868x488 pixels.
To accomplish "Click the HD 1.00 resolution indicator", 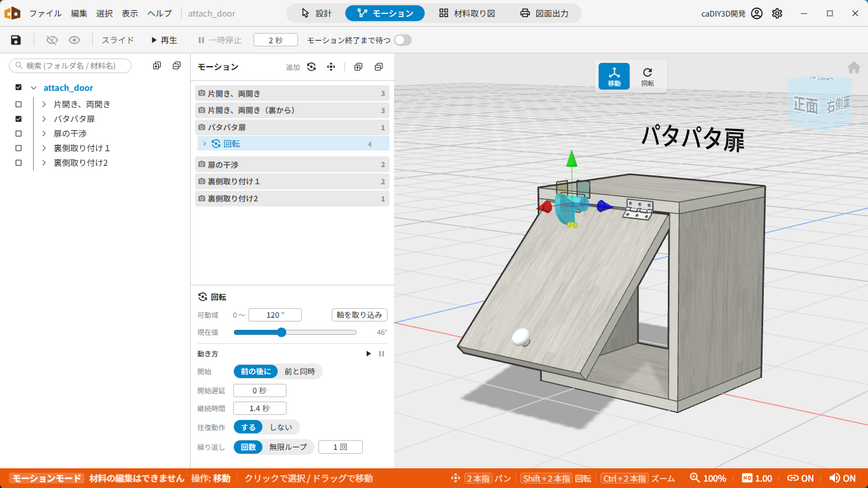I will click(757, 478).
